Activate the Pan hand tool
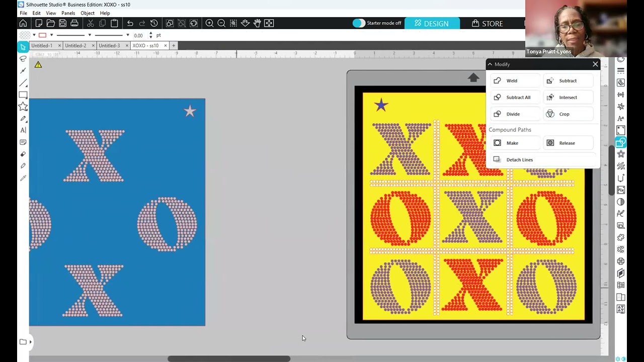The image size is (644, 362). pos(257,23)
